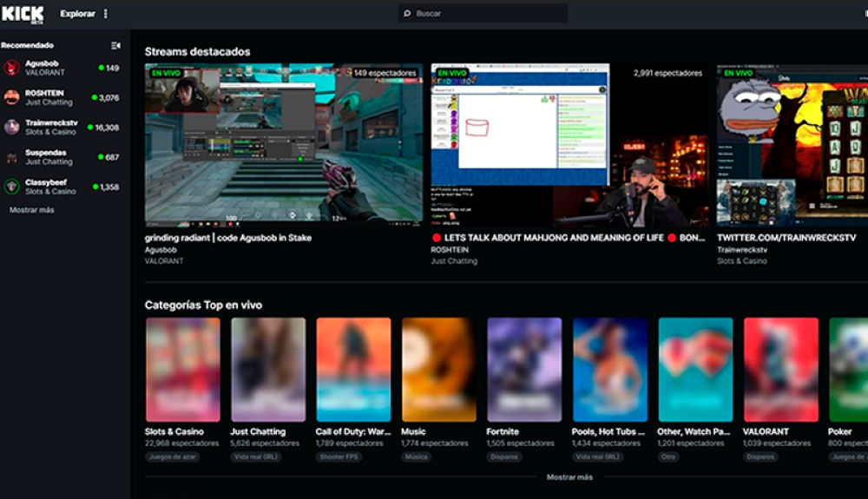Open grinding radiant stream title link
Screen dimensions: 868x499
(x=228, y=238)
